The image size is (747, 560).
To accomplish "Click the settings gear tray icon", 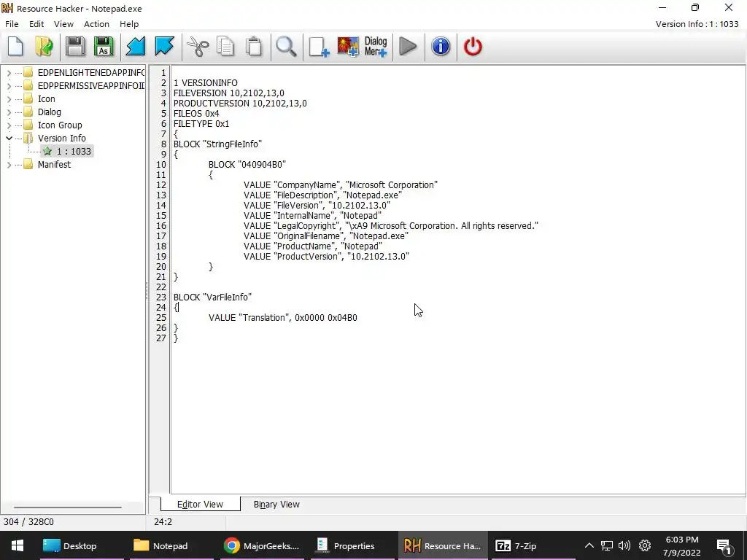I will click(645, 545).
